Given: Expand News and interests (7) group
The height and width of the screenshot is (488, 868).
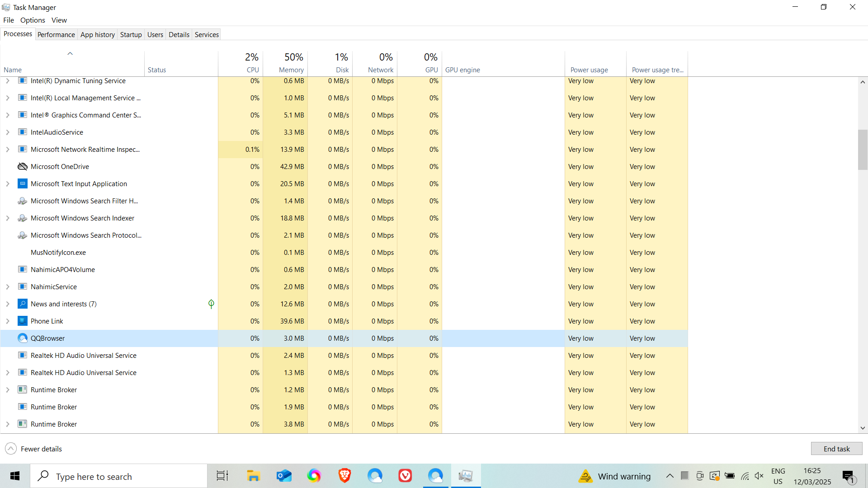Looking at the screenshot, I should [8, 304].
